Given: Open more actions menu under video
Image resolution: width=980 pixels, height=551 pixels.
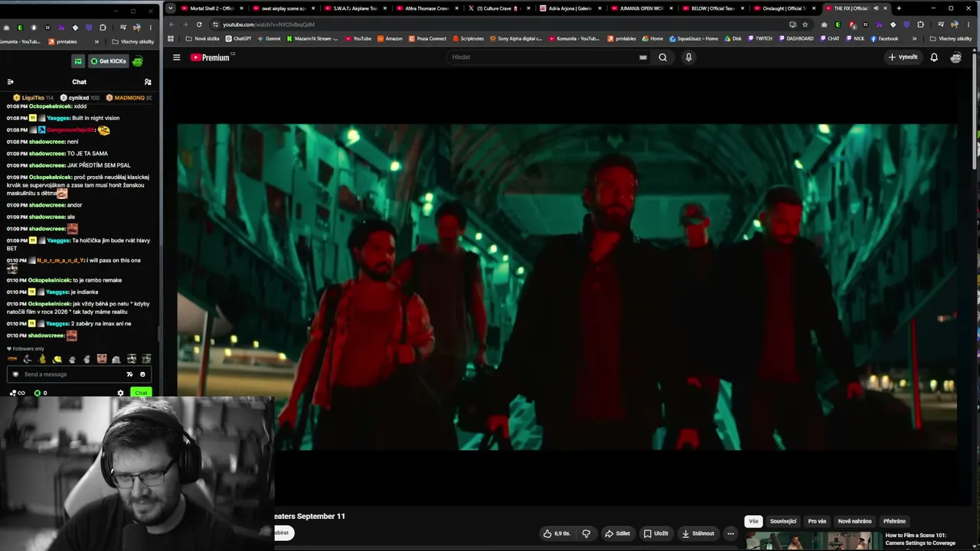Looking at the screenshot, I should point(730,533).
